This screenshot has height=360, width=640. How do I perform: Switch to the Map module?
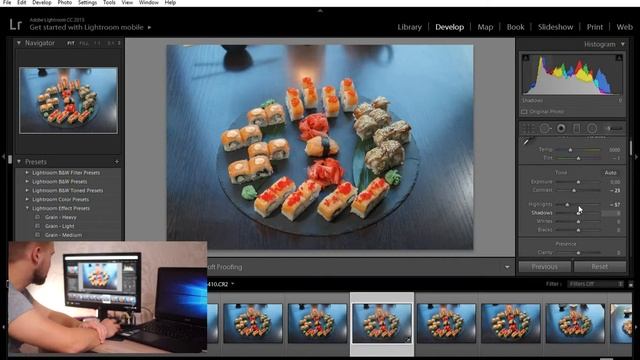(x=485, y=27)
